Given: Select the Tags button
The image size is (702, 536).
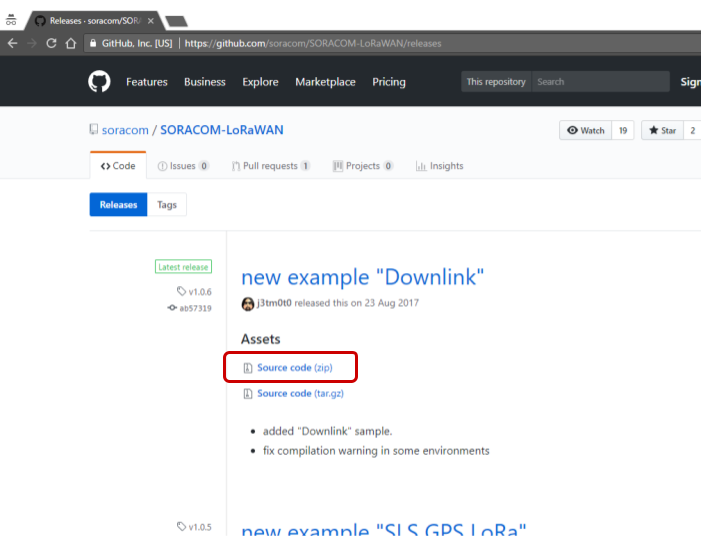Looking at the screenshot, I should click(x=167, y=205).
